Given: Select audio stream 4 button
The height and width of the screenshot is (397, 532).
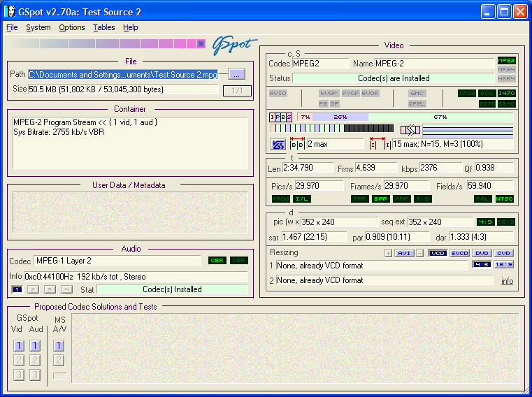Looking at the screenshot, I should 66,289.
